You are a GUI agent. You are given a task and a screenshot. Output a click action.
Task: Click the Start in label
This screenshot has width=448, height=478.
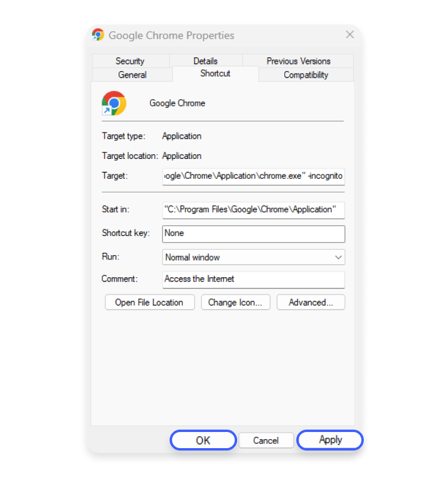point(115,210)
